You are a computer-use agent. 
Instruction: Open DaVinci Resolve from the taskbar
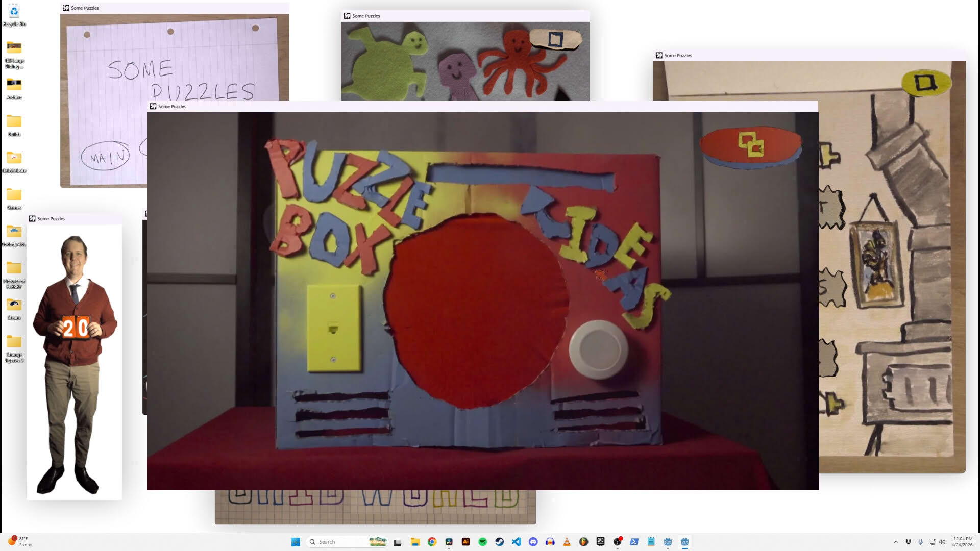pyautogui.click(x=449, y=542)
